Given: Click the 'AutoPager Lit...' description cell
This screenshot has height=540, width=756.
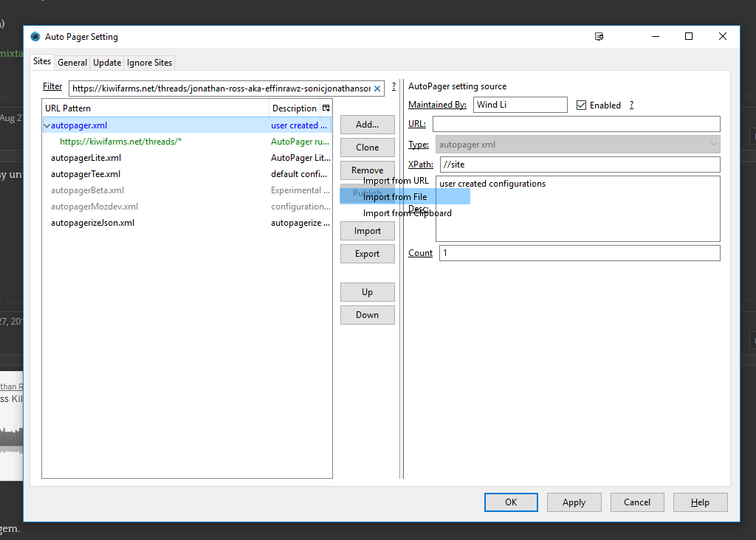Looking at the screenshot, I should click(300, 158).
